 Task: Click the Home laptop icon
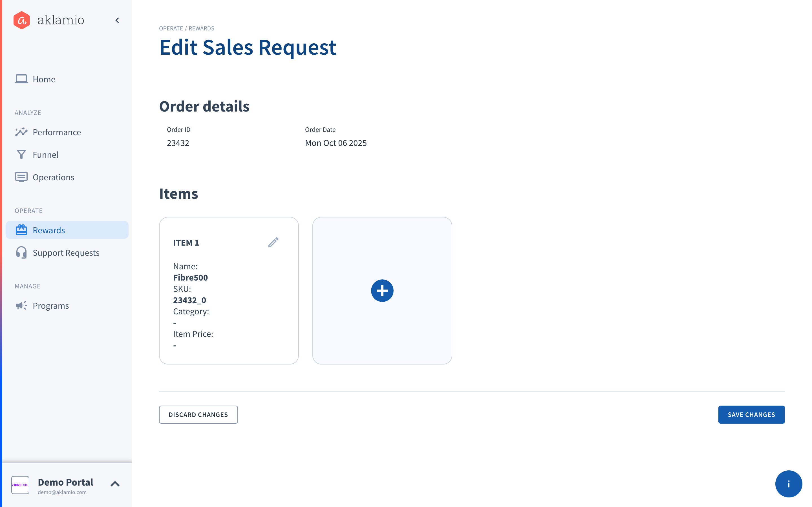tap(21, 79)
